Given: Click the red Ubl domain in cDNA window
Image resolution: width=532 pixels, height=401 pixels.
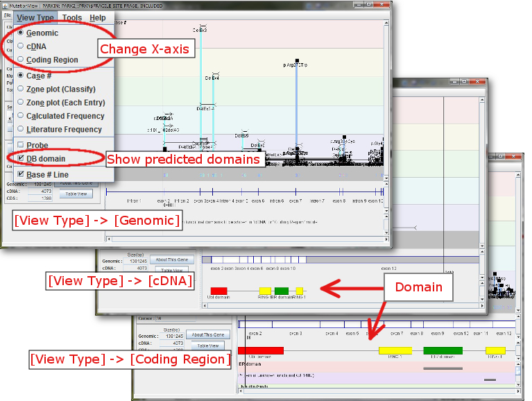Looking at the screenshot, I should (x=218, y=291).
